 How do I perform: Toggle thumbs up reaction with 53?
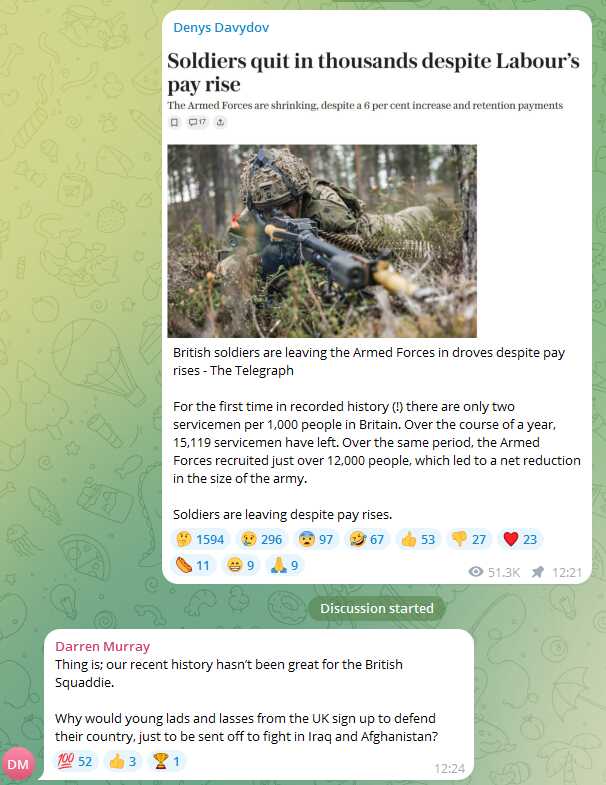(x=418, y=539)
